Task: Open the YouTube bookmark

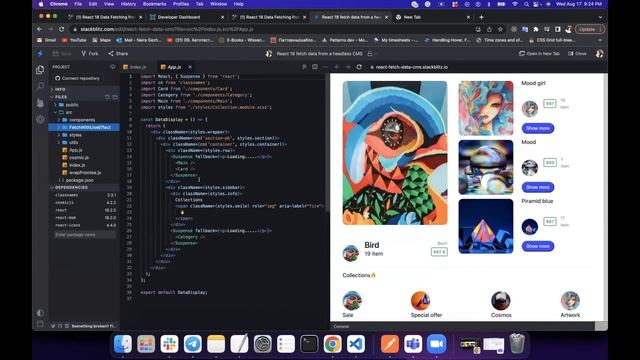Action: [x=74, y=40]
